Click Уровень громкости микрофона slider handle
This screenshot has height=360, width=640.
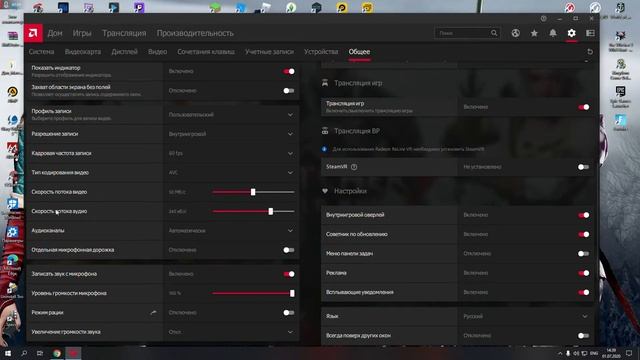292,293
